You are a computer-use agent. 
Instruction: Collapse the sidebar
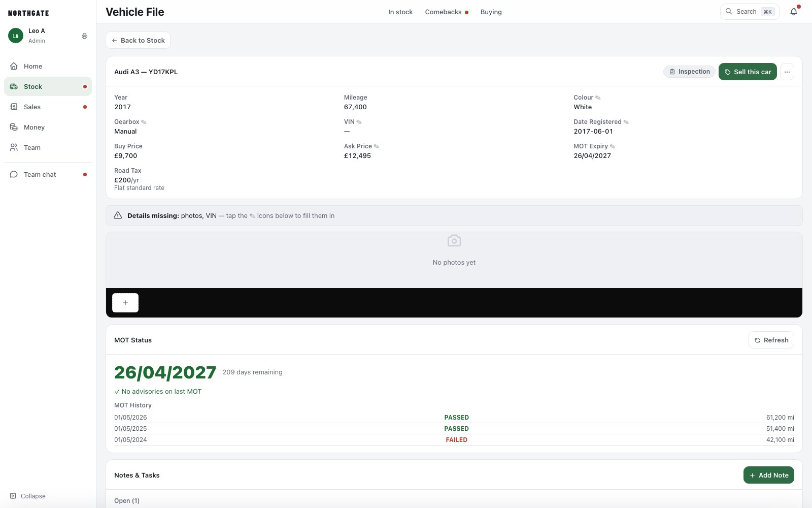(28, 496)
